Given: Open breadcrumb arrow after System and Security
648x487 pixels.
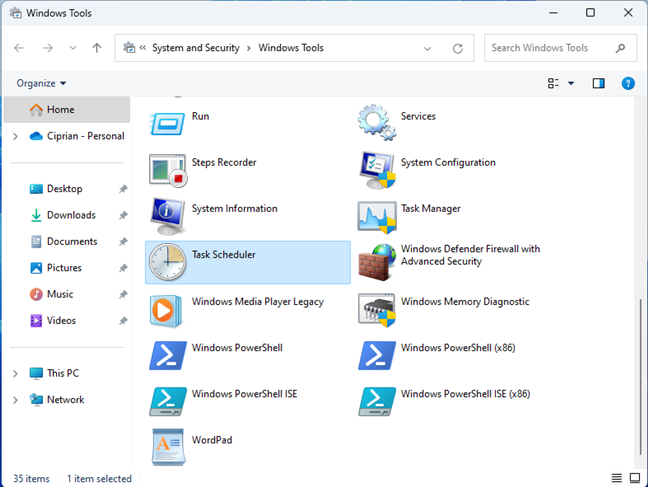Looking at the screenshot, I should [249, 48].
